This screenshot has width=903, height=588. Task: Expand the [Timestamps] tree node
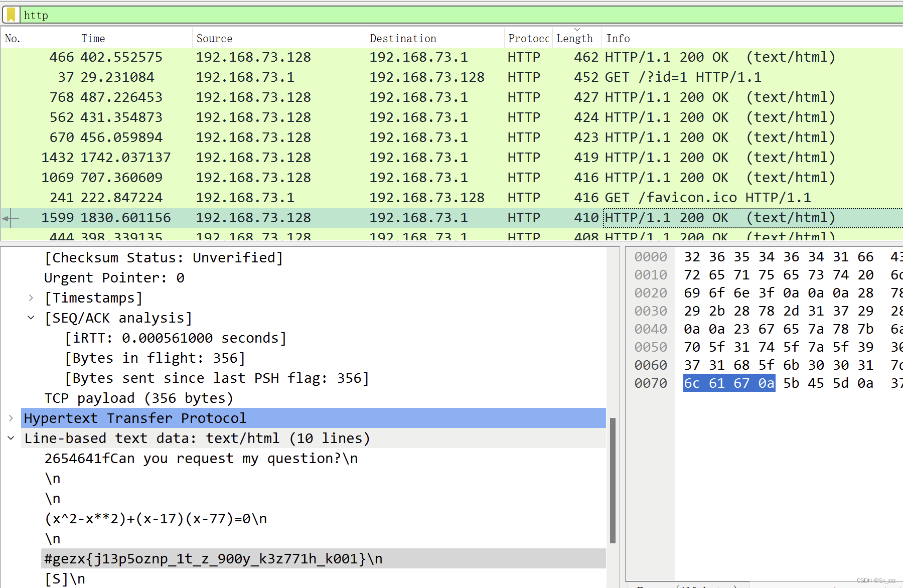click(31, 298)
